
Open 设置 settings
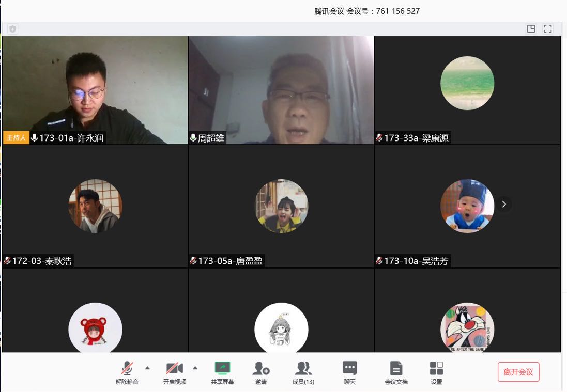pos(436,372)
